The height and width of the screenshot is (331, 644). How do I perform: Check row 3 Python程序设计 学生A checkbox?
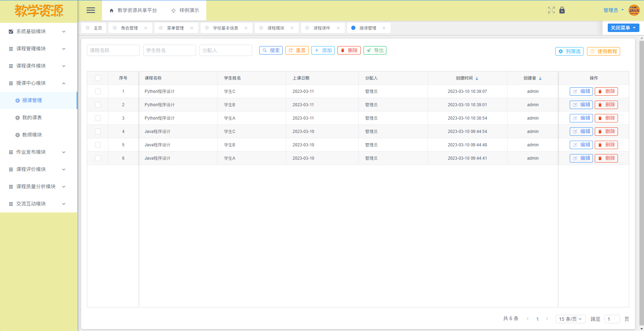coord(98,118)
